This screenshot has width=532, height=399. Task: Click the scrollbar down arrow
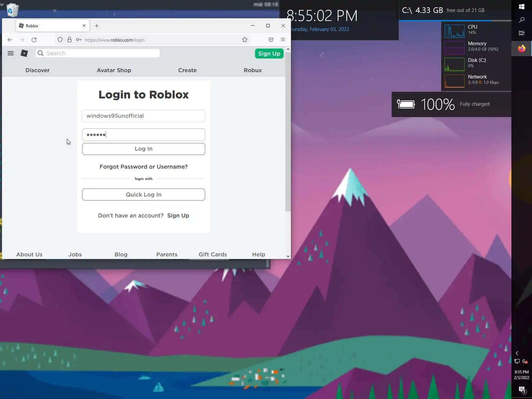(288, 256)
